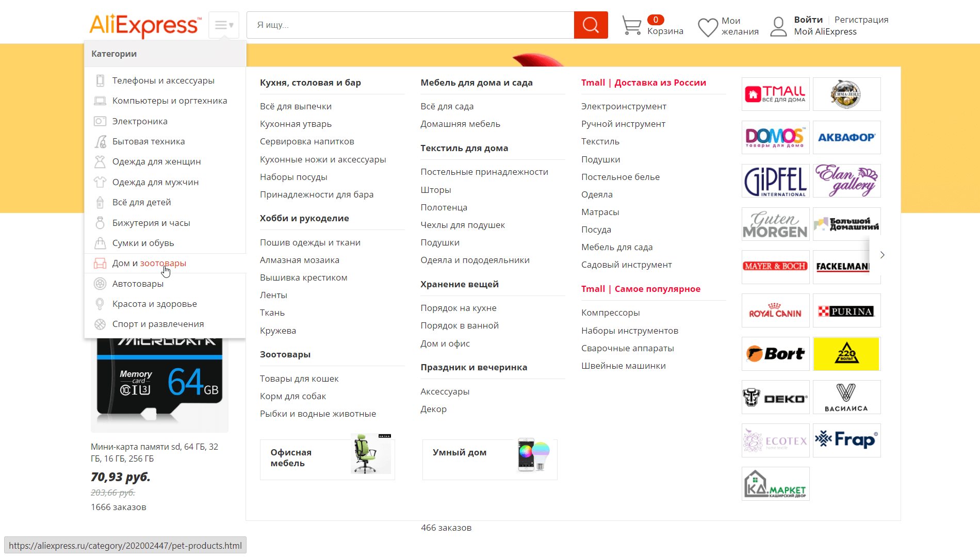Open the shopping cart icon
The width and height of the screenshot is (980, 557).
tap(631, 25)
